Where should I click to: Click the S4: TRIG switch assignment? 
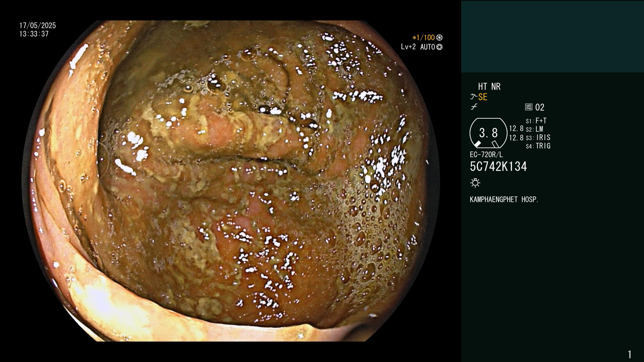[538, 146]
